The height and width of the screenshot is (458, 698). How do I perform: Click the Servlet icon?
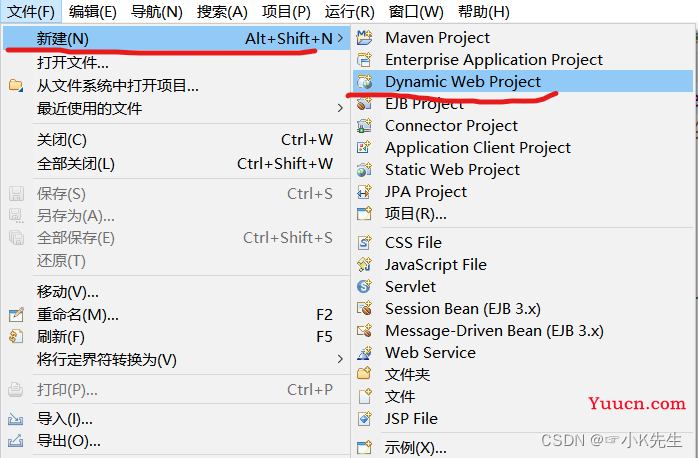(x=365, y=287)
